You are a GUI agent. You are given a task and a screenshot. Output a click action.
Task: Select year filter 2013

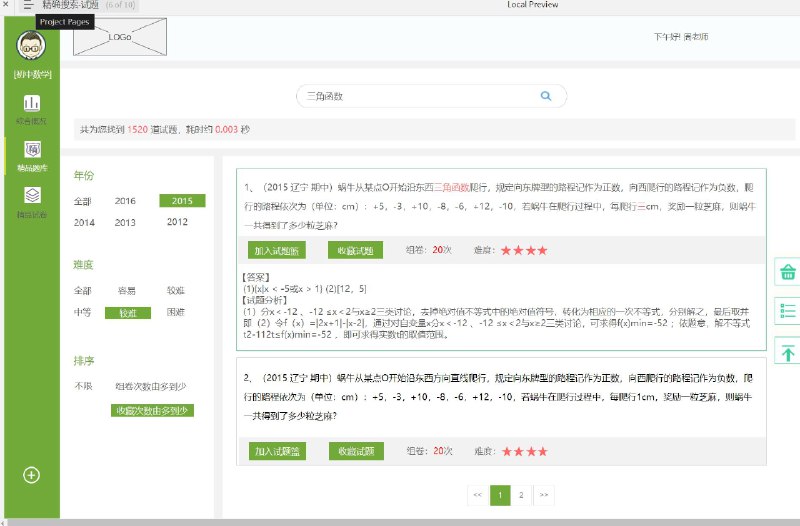pyautogui.click(x=125, y=222)
